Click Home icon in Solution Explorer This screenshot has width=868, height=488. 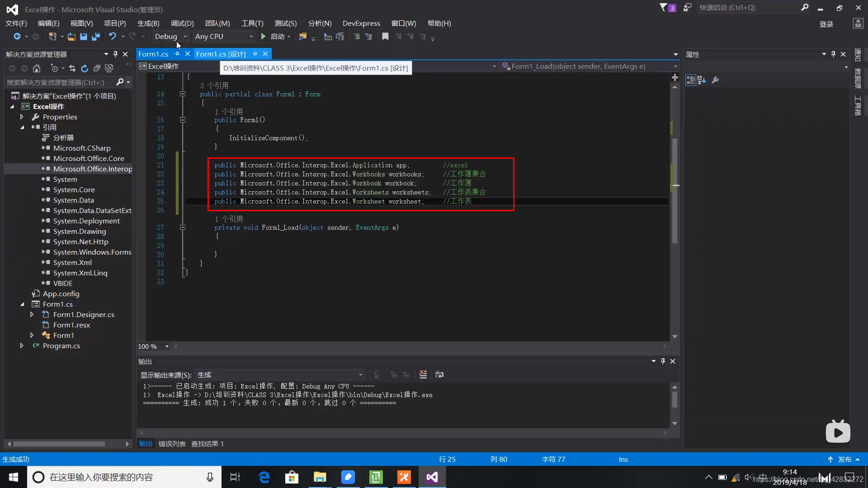(37, 68)
